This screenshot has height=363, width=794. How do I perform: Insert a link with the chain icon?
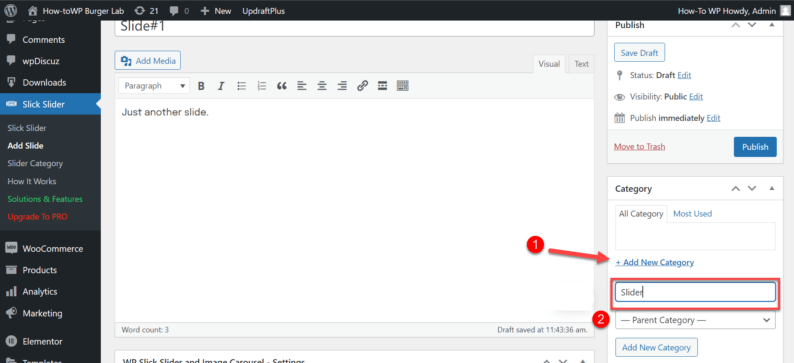[x=362, y=86]
